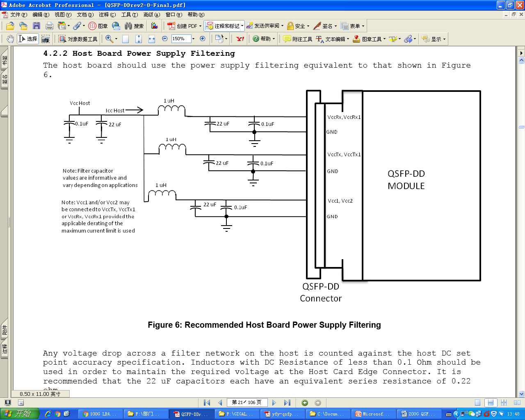The image size is (525, 420).
Task: Open the 帮助 help toolbar button
Action: pos(263,39)
